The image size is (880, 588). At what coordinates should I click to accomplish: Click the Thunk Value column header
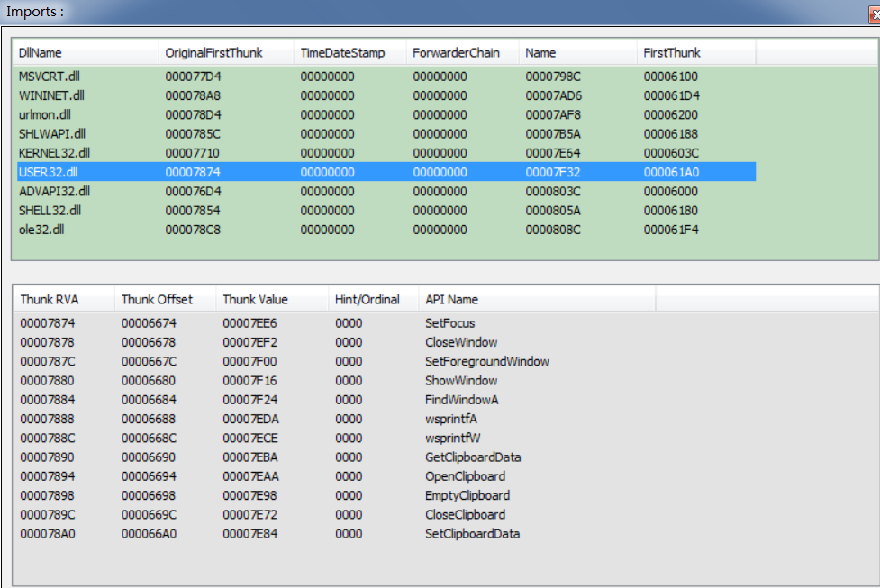pos(272,300)
